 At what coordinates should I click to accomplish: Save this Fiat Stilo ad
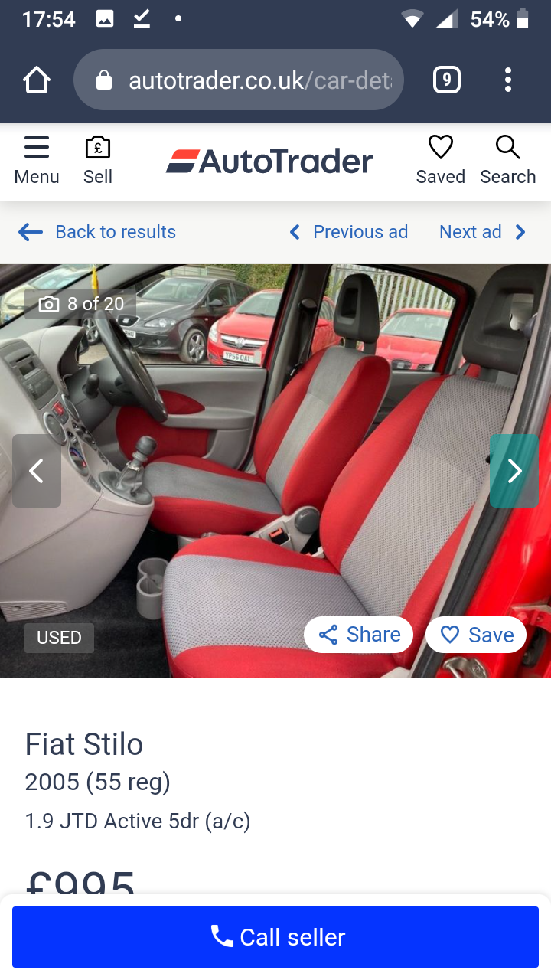(476, 635)
